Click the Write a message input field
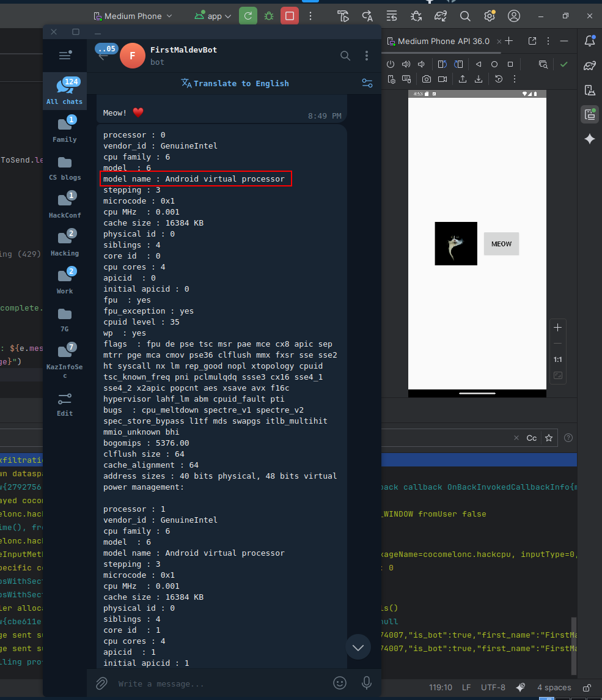 [x=183, y=683]
